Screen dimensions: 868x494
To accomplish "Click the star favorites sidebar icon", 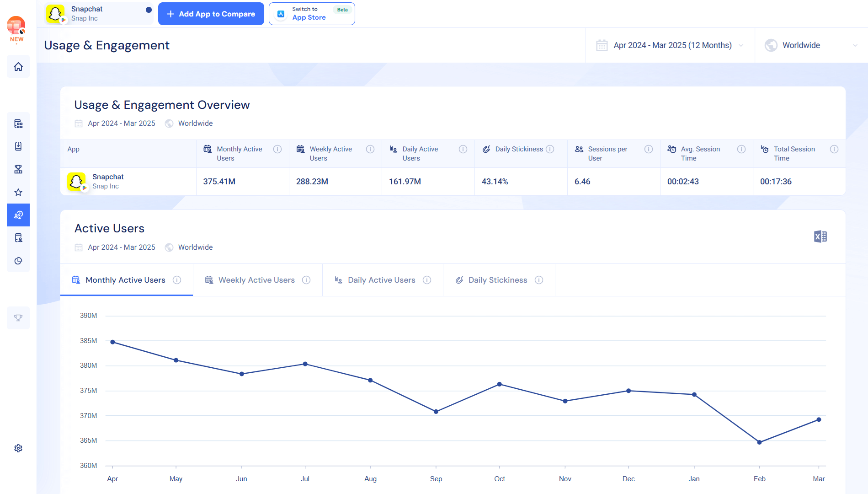I will pyautogui.click(x=18, y=192).
